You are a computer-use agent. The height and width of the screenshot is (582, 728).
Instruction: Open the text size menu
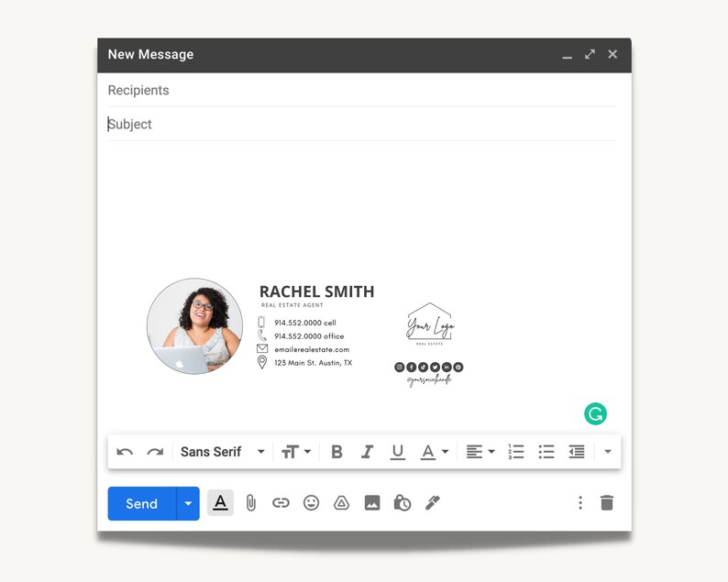tap(296, 452)
